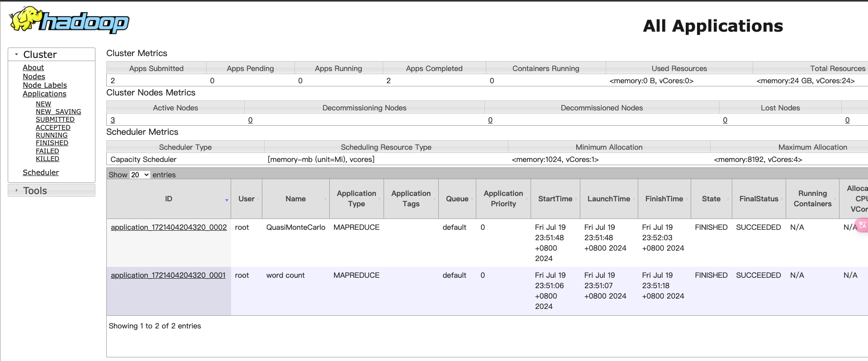Click the Capacity Scheduler value
The image size is (868, 361).
point(143,159)
